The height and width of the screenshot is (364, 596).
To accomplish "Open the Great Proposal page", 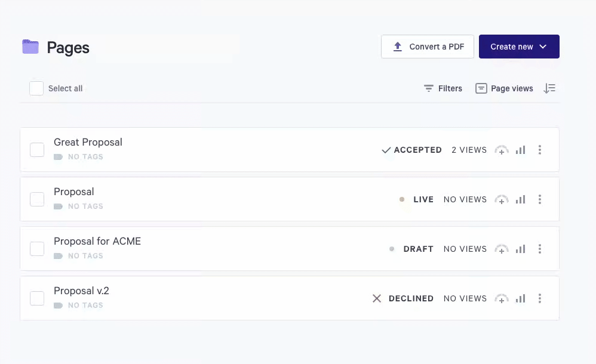I will tap(88, 142).
